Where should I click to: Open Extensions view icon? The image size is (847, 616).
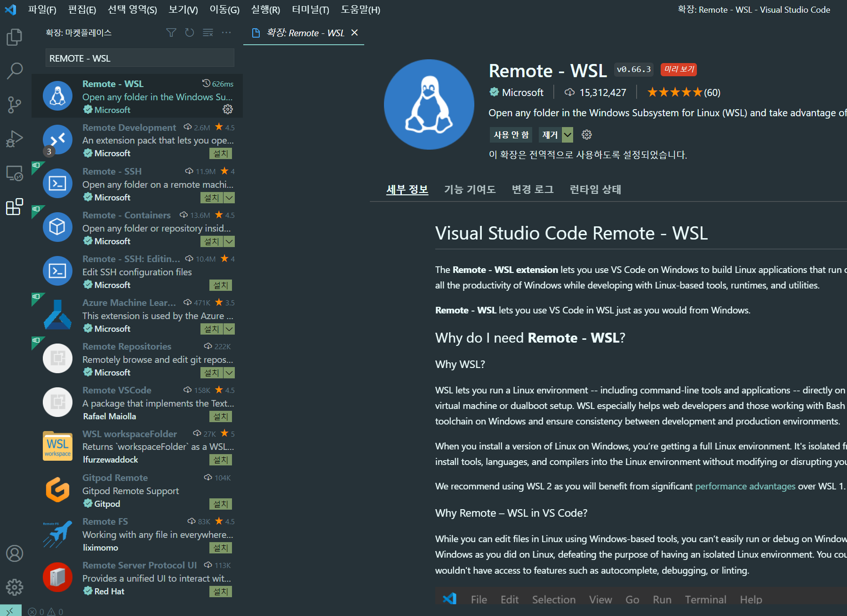[x=15, y=207]
